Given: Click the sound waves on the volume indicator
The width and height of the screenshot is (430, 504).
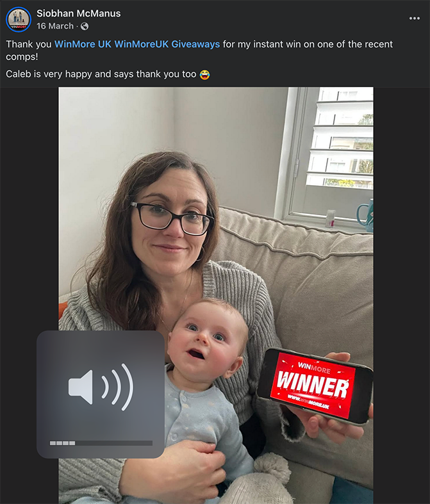Looking at the screenshot, I should click(x=118, y=387).
